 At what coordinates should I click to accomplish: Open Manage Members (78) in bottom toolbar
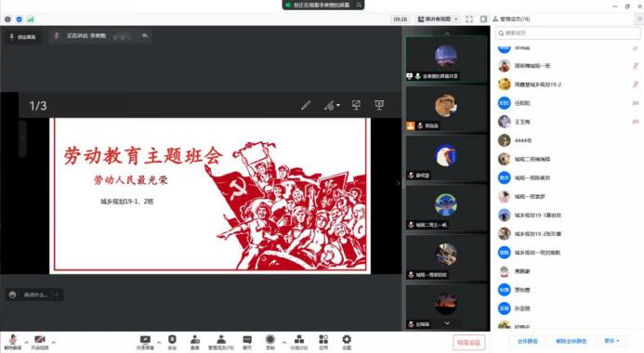coord(221,342)
